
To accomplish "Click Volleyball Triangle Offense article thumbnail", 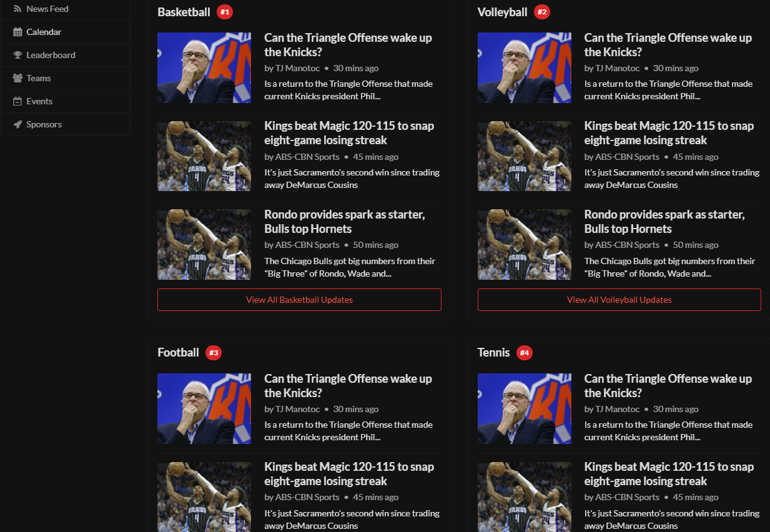I will tap(525, 67).
